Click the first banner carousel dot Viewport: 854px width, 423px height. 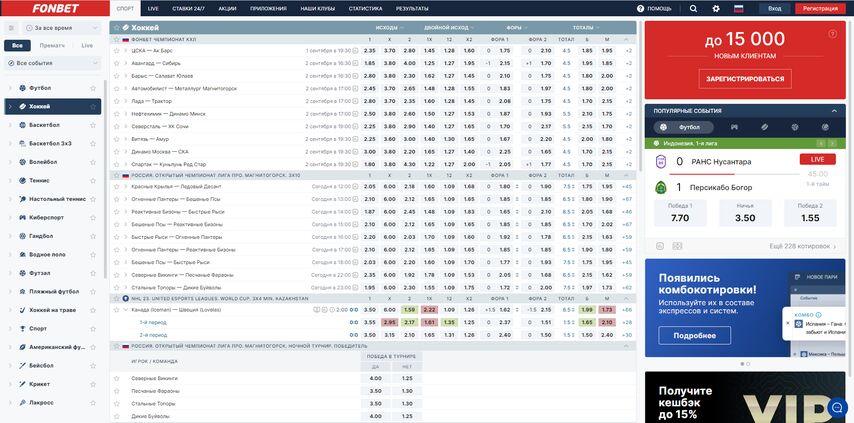click(742, 364)
